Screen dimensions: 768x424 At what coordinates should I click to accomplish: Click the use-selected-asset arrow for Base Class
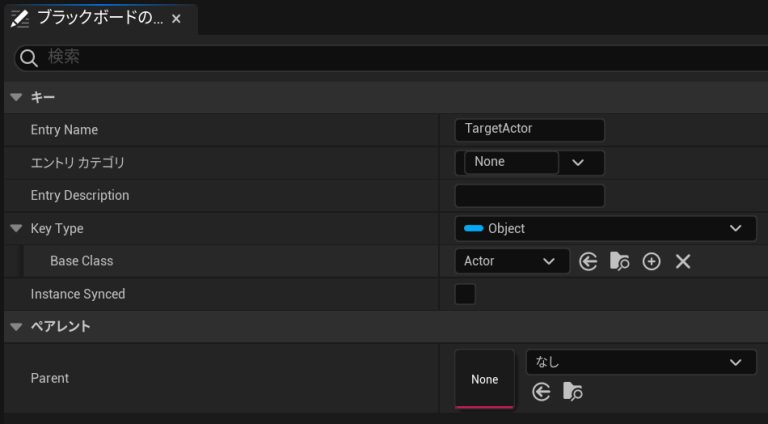pyautogui.click(x=589, y=261)
